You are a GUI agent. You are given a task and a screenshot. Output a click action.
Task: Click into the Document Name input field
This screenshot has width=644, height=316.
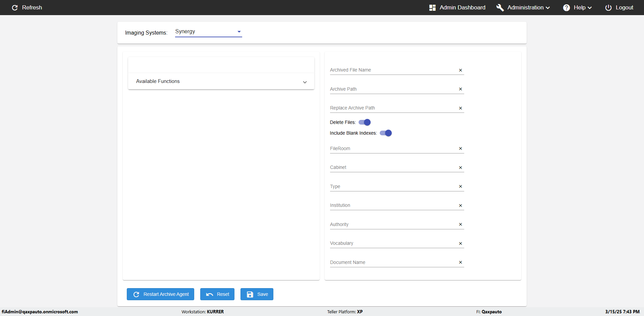(x=392, y=262)
